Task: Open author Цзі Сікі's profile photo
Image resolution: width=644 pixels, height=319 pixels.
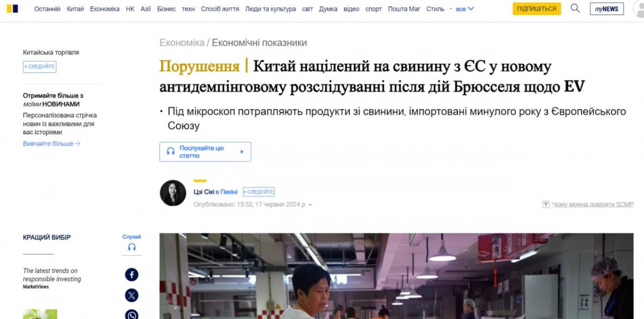Action: point(173,193)
